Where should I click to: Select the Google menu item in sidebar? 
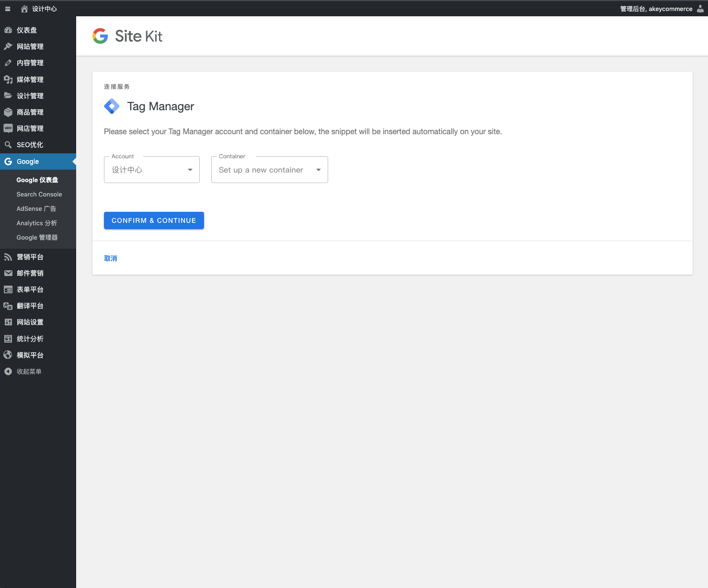(x=38, y=161)
